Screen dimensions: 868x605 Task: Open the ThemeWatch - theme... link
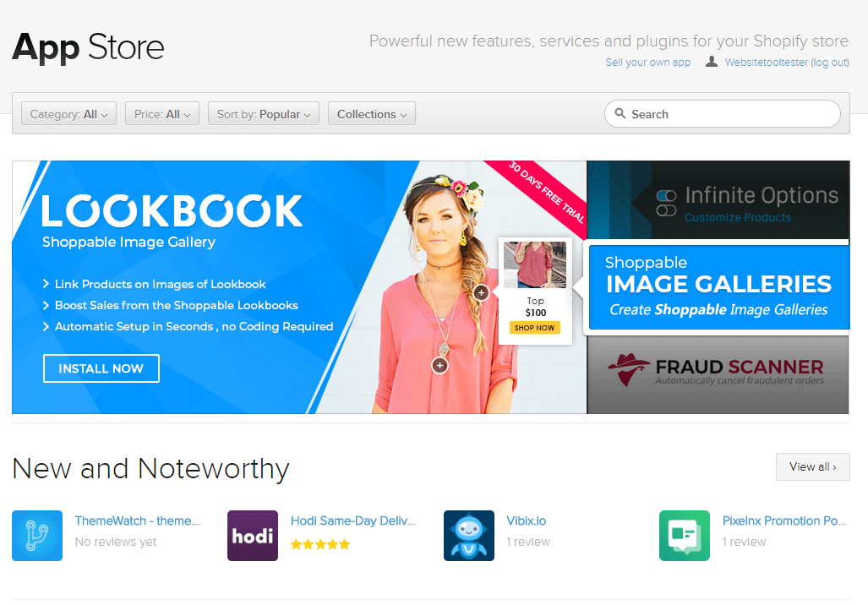(137, 521)
